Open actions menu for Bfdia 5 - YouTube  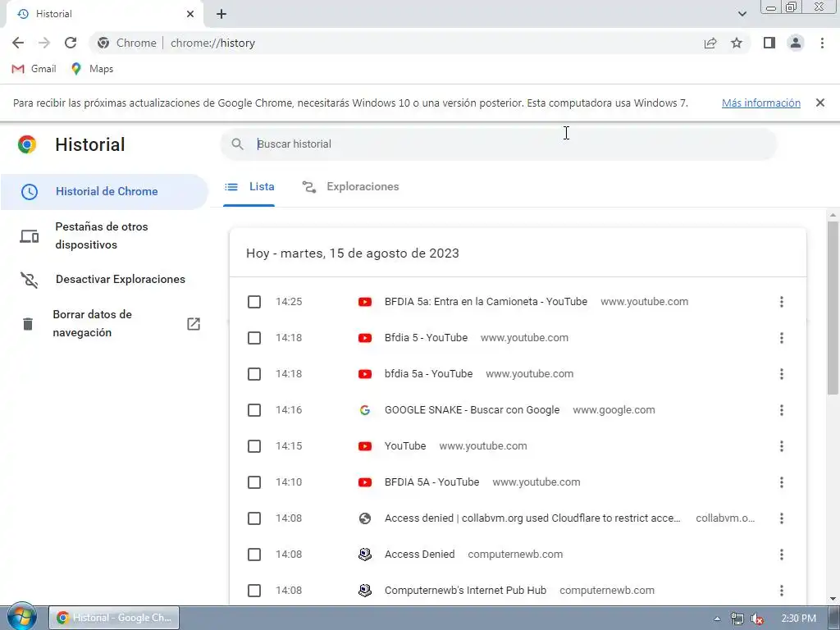(x=782, y=338)
